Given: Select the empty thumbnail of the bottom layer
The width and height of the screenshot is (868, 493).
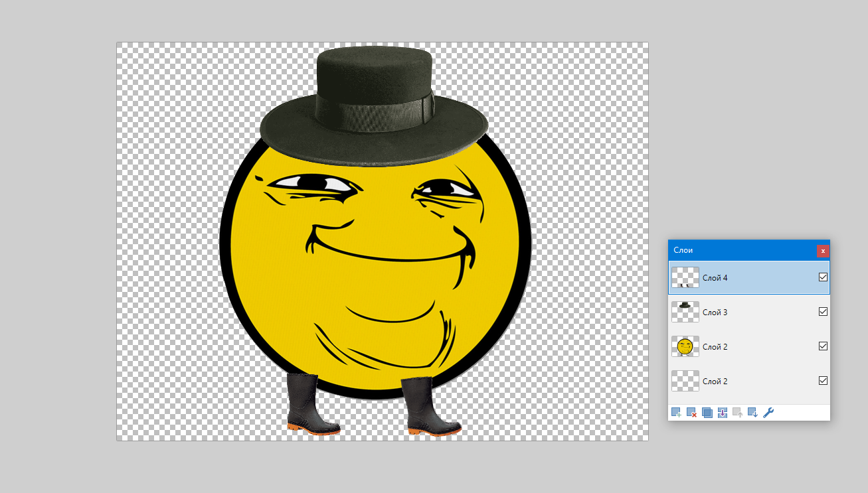Looking at the screenshot, I should (x=685, y=381).
